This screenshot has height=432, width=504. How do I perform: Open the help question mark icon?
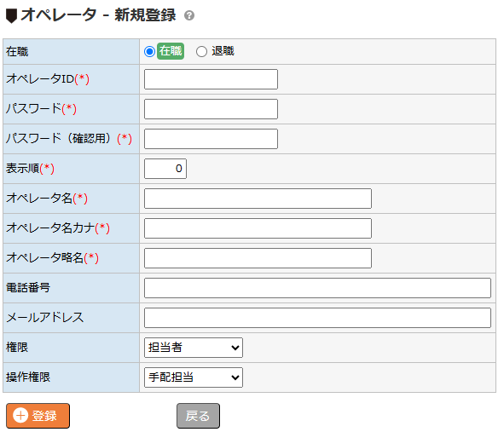pyautogui.click(x=189, y=15)
